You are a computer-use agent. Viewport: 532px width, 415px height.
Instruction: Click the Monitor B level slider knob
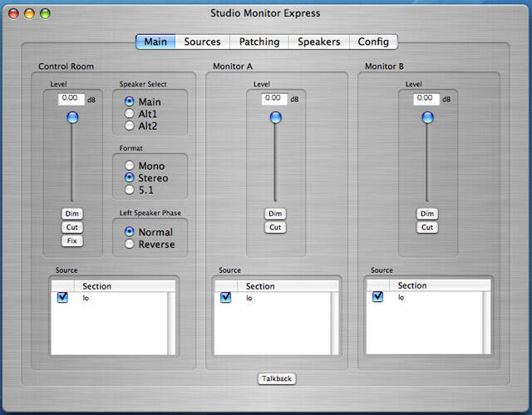coord(428,117)
